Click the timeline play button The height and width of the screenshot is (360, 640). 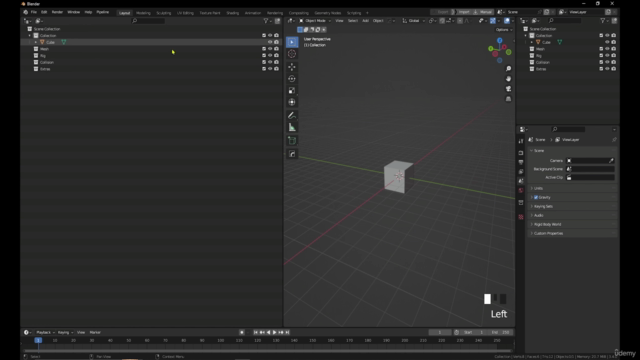click(274, 333)
